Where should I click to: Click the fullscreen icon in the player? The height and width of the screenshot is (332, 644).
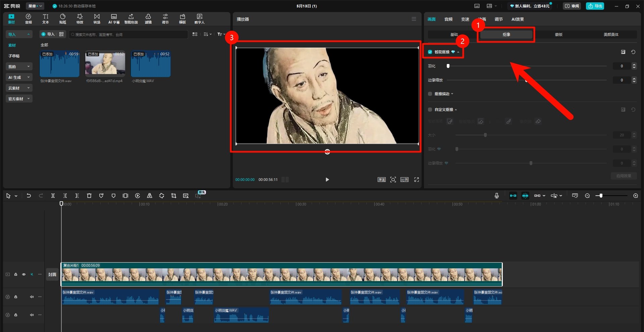pyautogui.click(x=417, y=180)
